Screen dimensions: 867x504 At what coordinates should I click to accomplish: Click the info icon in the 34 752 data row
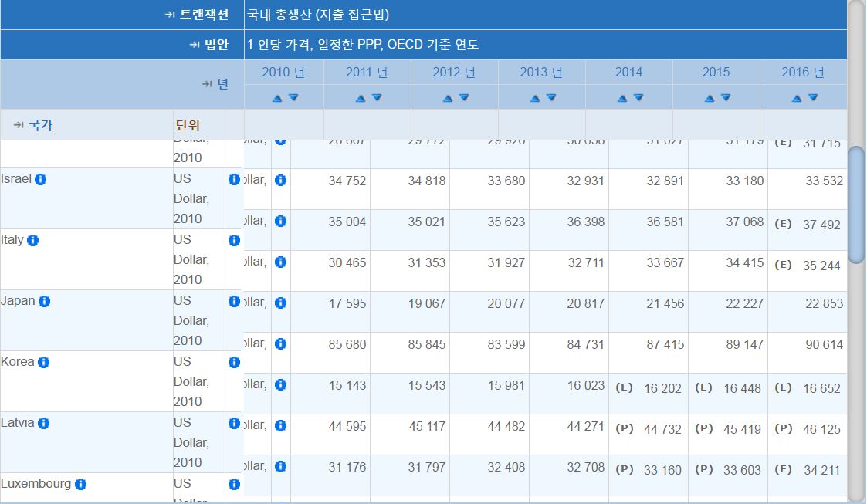tap(281, 180)
